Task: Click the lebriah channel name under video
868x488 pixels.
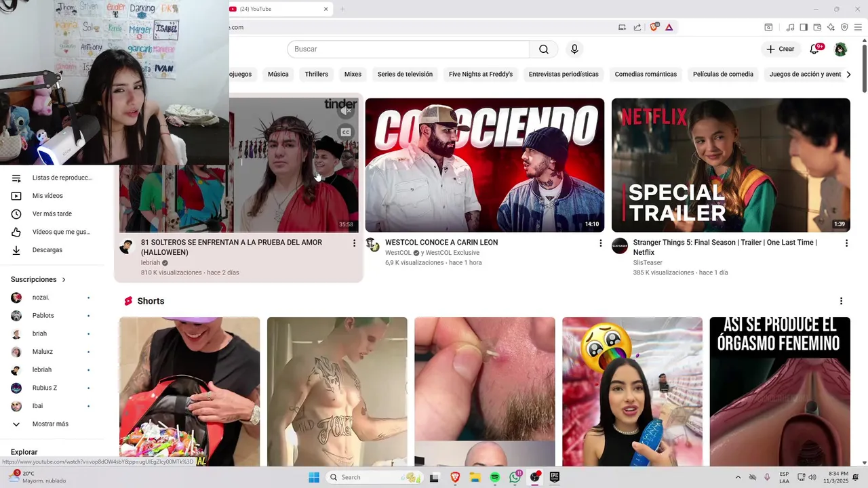Action: (151, 262)
